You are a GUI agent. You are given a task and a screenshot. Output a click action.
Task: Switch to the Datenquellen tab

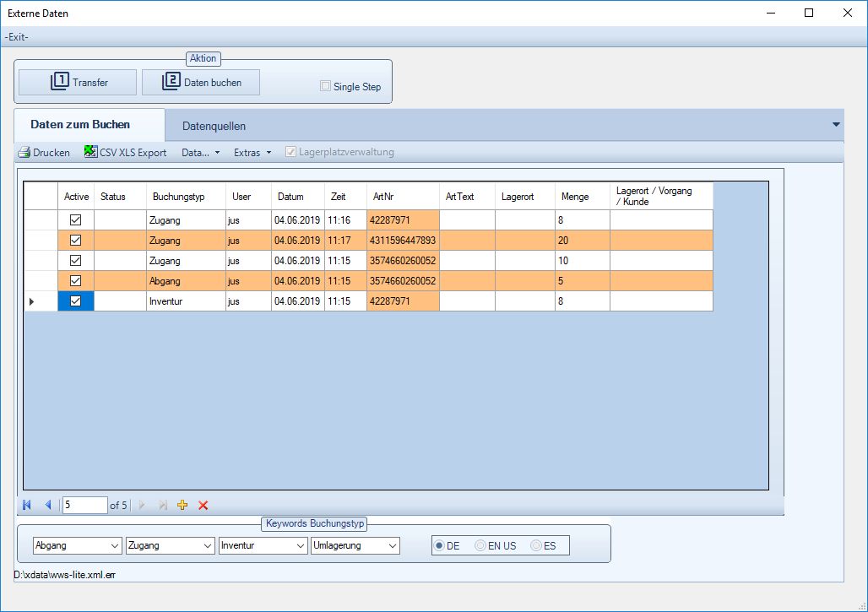click(x=214, y=126)
